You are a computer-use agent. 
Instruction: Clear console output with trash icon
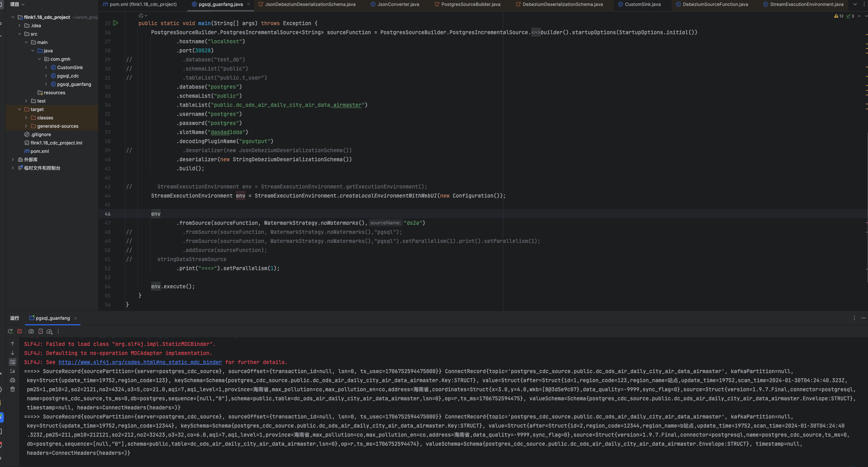pyautogui.click(x=13, y=389)
